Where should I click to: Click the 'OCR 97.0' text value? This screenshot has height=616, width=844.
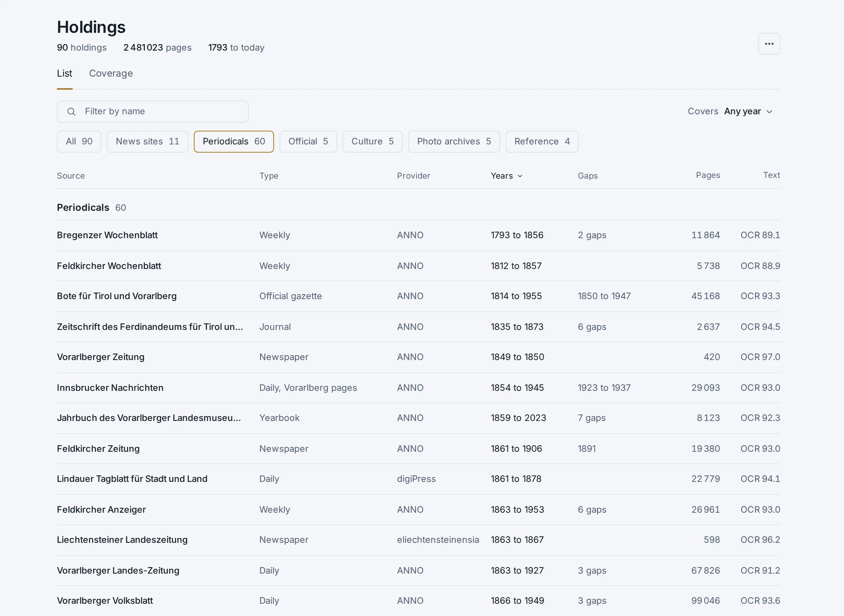(760, 357)
